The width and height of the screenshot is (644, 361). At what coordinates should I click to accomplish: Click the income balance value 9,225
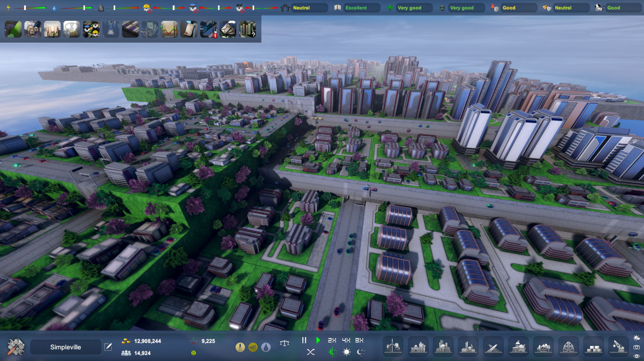point(208,341)
